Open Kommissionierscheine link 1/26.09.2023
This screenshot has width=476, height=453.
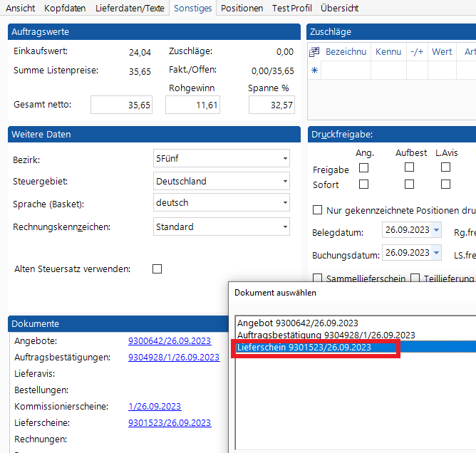pos(155,407)
